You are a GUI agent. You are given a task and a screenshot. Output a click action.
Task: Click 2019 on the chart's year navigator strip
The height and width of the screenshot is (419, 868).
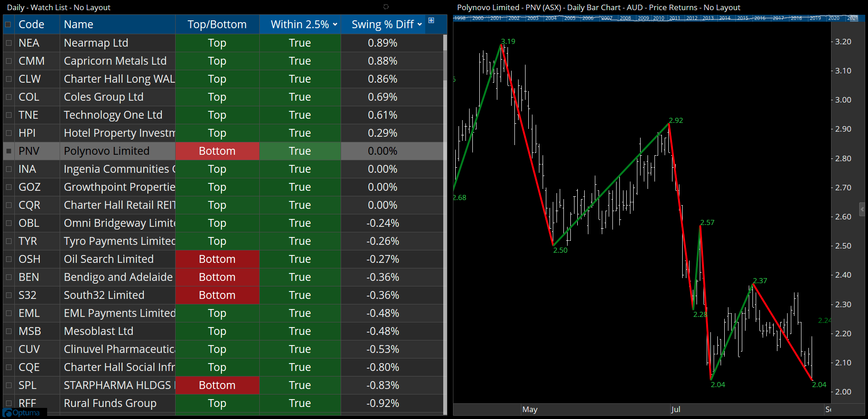(x=815, y=18)
